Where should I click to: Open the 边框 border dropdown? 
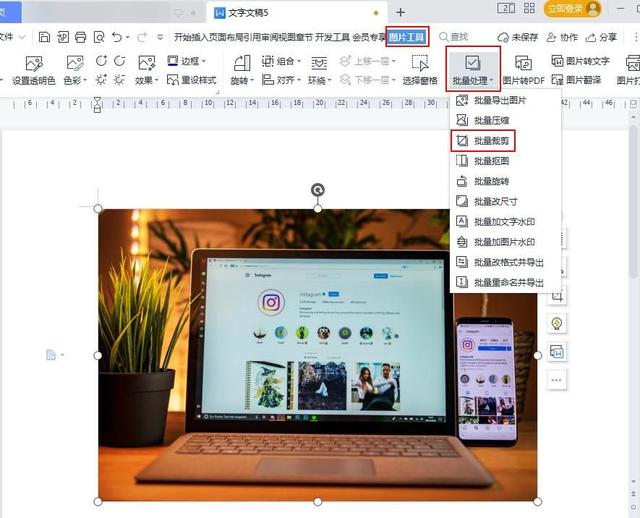[187, 61]
